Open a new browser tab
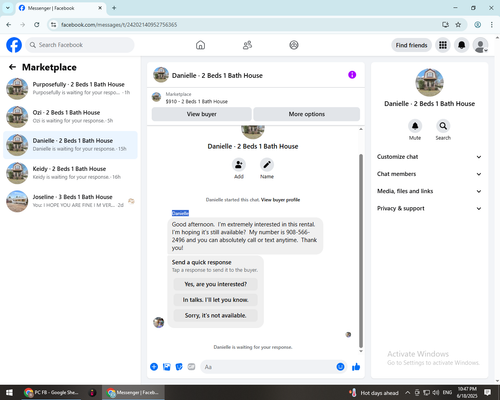Screen dimensions: 500x400 114,8
